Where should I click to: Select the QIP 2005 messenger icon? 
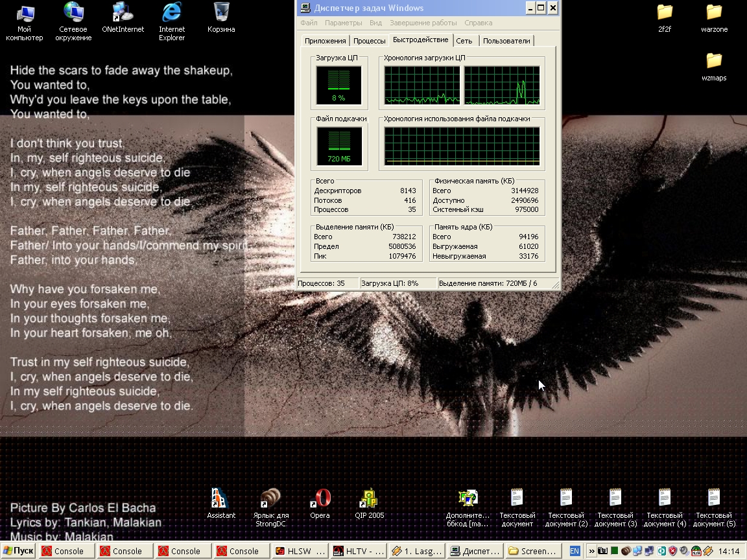point(369,504)
